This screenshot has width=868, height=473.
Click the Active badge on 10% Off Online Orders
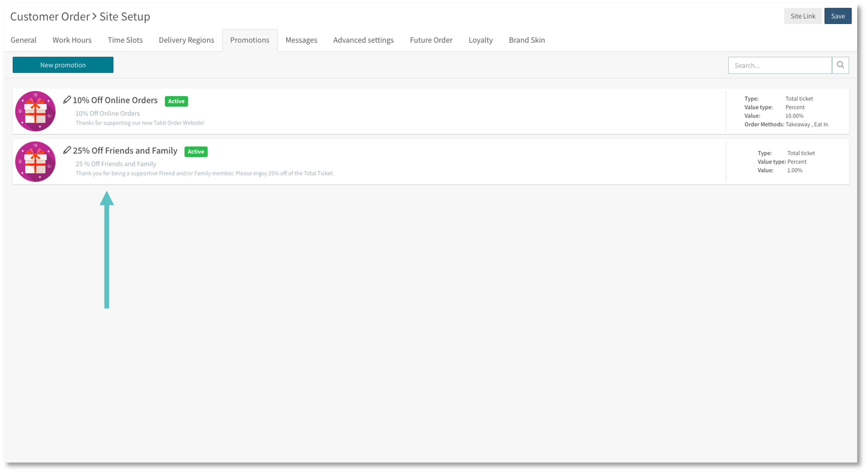[x=176, y=101]
